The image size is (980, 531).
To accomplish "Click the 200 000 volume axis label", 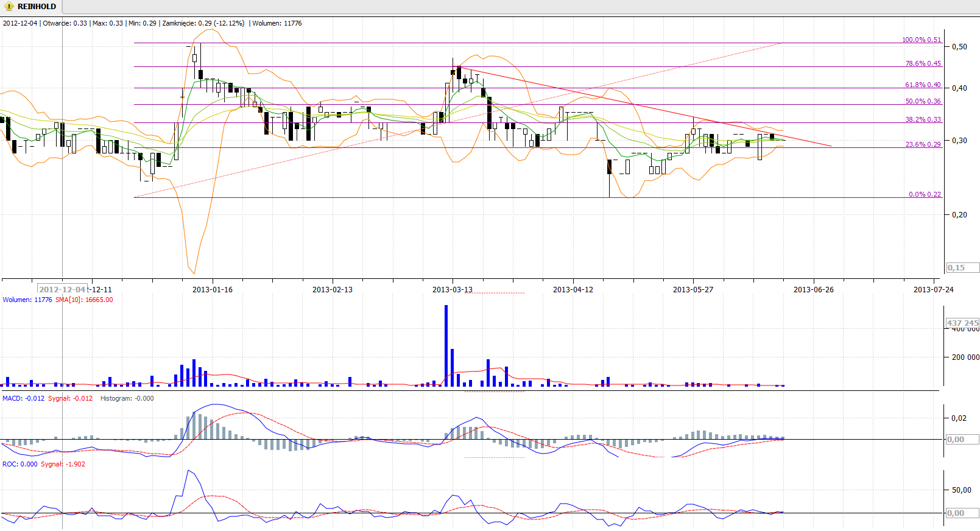I will point(965,357).
